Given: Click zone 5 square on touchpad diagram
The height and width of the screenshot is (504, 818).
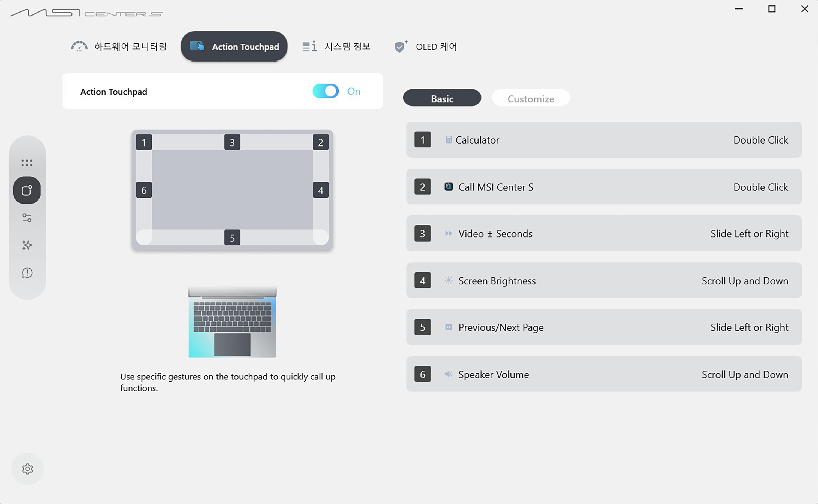Looking at the screenshot, I should click(x=232, y=238).
